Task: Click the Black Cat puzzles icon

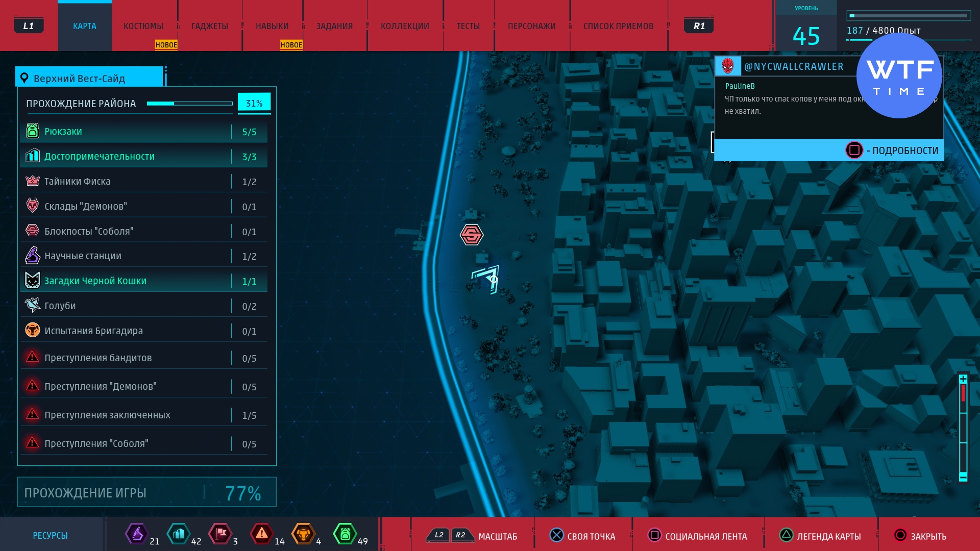Action: [x=33, y=281]
